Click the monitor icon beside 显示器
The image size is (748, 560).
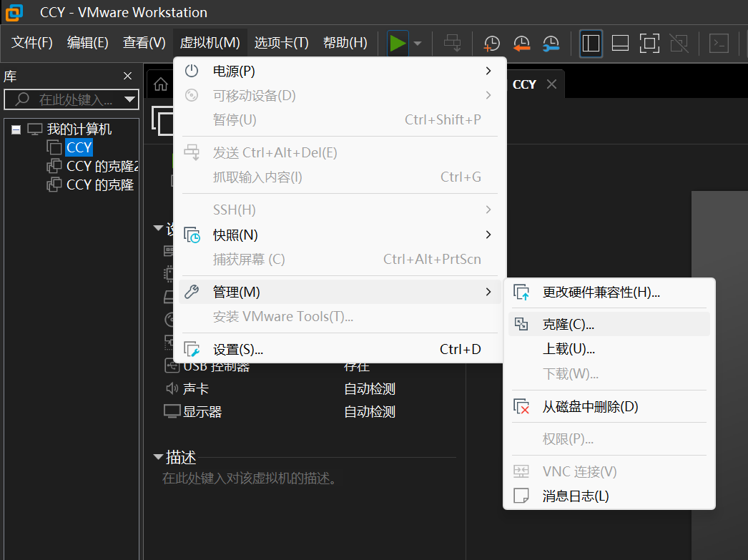172,412
